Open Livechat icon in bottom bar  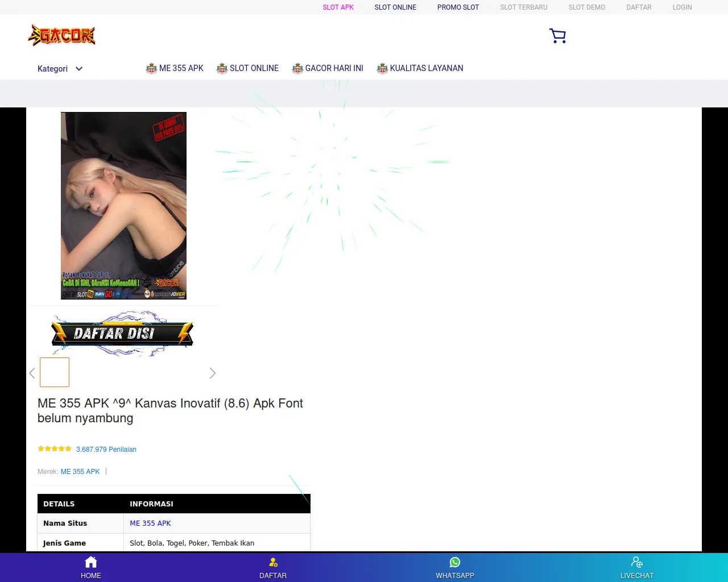coord(637,562)
